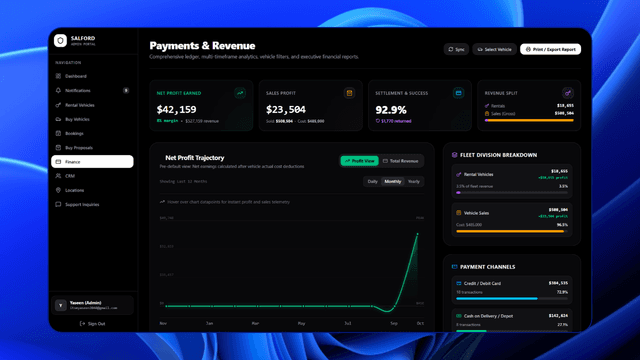Select the Monthly timeframe
This screenshot has width=640, height=360.
pyautogui.click(x=393, y=182)
